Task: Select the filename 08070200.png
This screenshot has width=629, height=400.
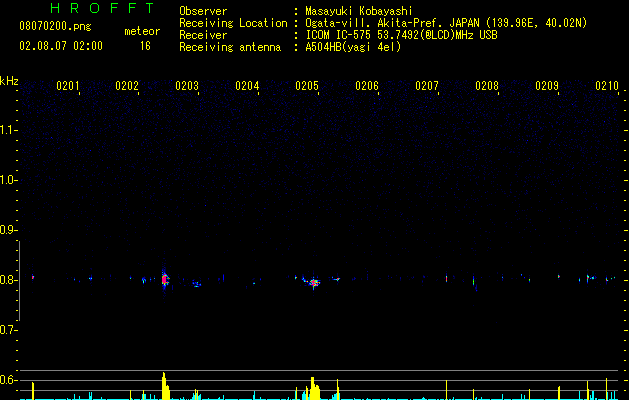Action: (x=55, y=26)
